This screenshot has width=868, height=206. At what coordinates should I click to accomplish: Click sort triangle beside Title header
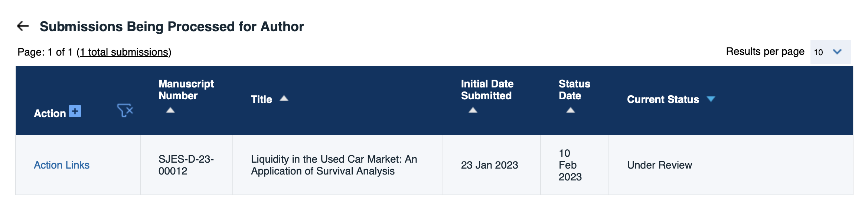tap(284, 99)
